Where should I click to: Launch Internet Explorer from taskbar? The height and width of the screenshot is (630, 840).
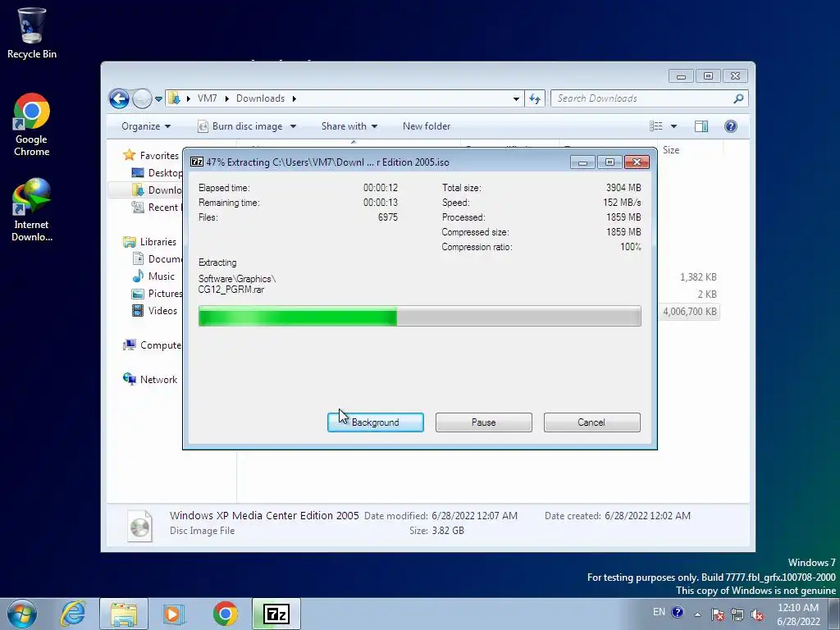(x=73, y=614)
